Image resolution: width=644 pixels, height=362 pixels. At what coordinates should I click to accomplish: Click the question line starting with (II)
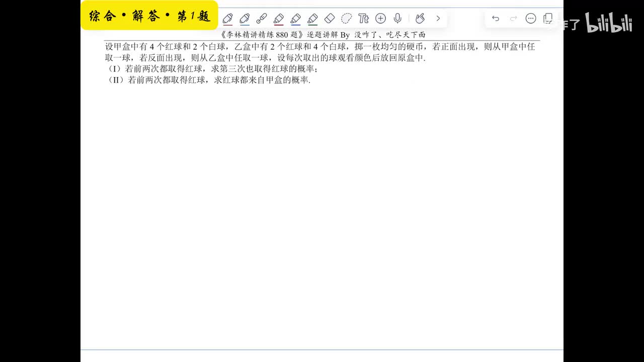coord(209,80)
